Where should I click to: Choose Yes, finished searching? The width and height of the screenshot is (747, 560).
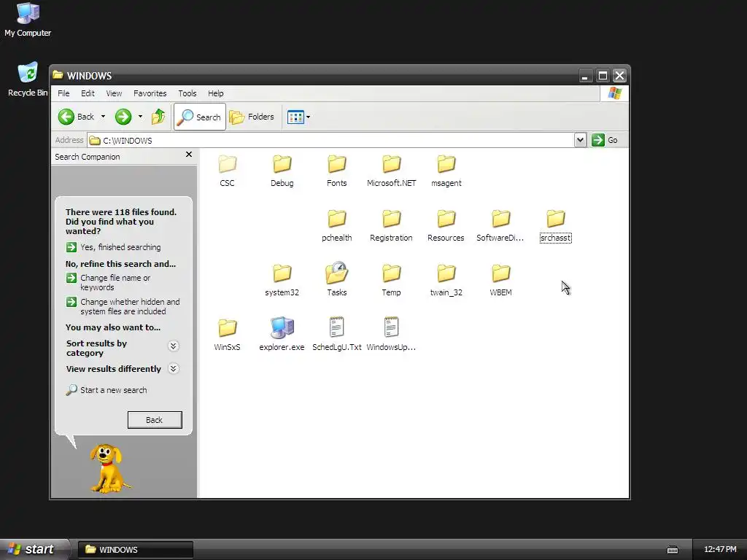click(115, 247)
